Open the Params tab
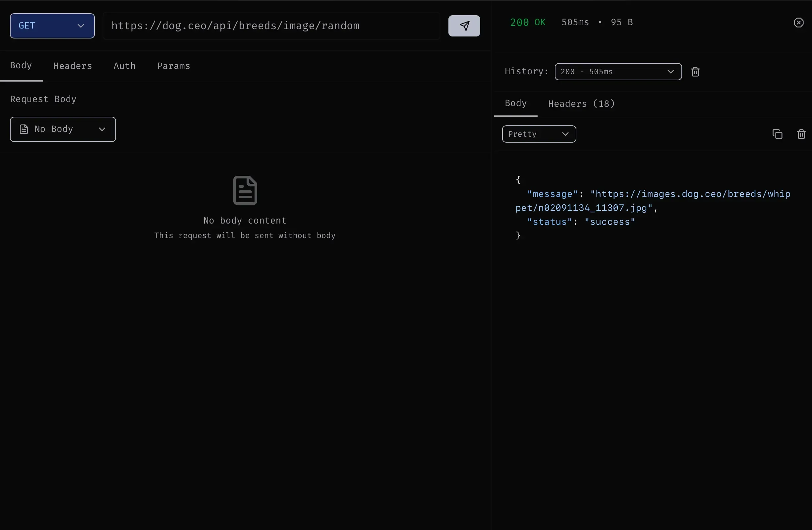The height and width of the screenshot is (530, 812). (x=174, y=66)
